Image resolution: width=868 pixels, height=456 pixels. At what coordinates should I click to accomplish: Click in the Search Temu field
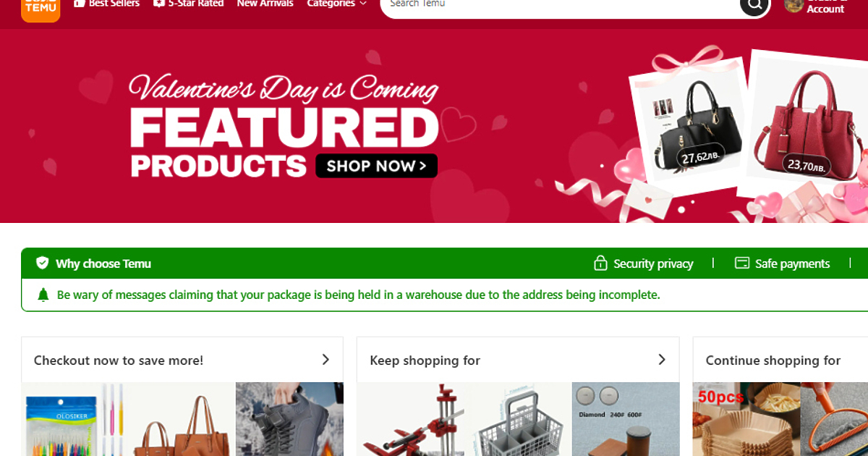(x=557, y=5)
